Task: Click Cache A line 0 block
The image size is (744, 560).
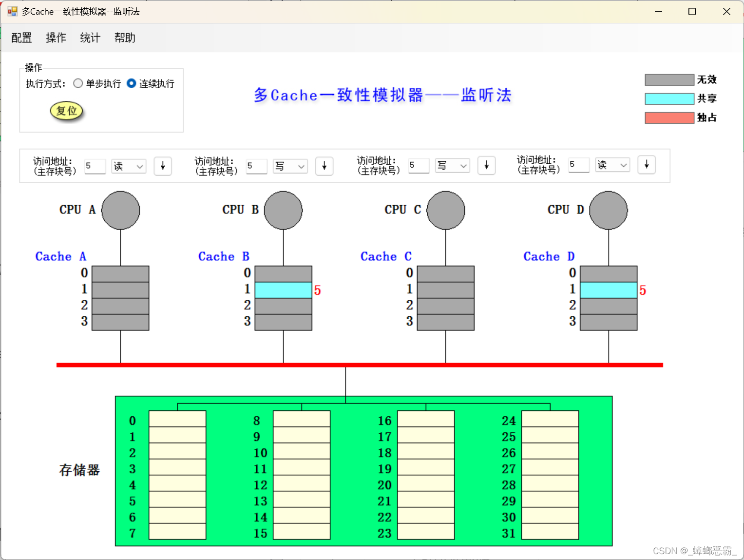Action: (120, 274)
